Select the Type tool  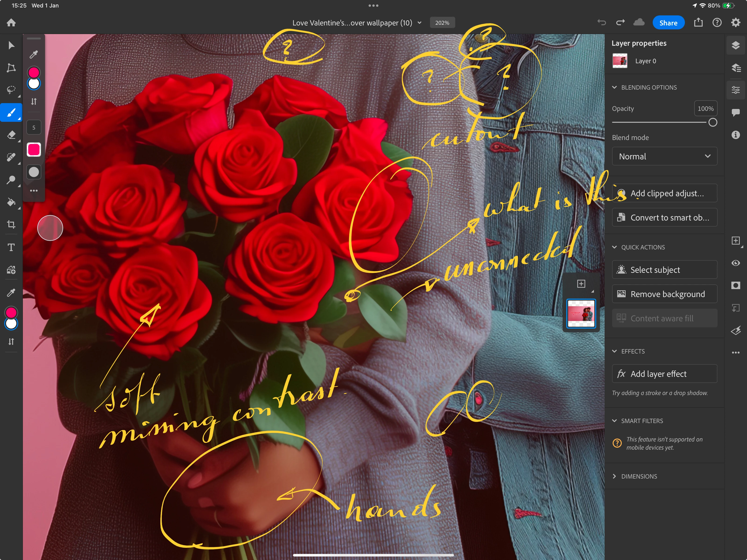[11, 247]
